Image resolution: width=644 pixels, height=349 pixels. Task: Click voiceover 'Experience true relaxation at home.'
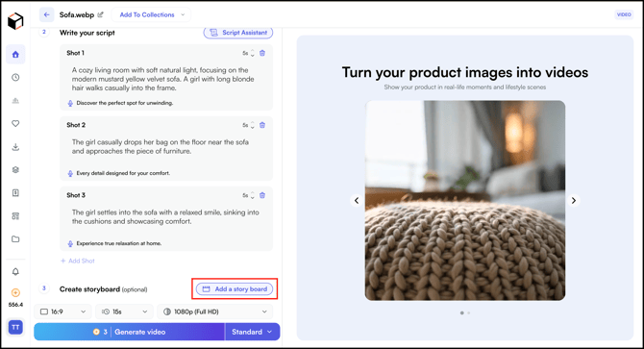[x=118, y=243]
